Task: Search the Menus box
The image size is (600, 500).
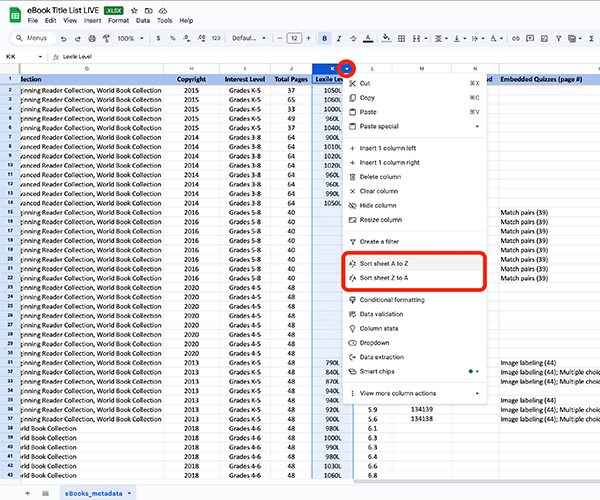Action: coord(32,38)
